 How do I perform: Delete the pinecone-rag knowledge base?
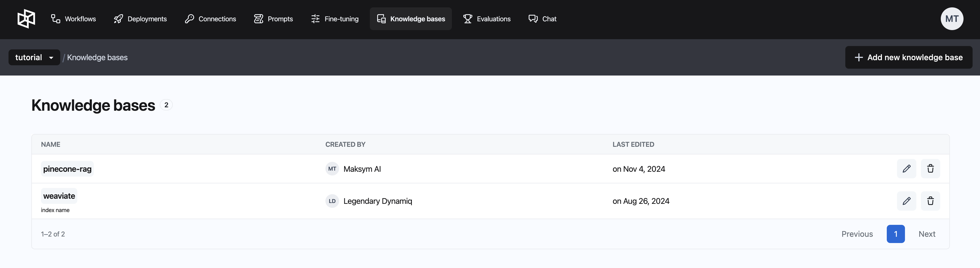(930, 169)
